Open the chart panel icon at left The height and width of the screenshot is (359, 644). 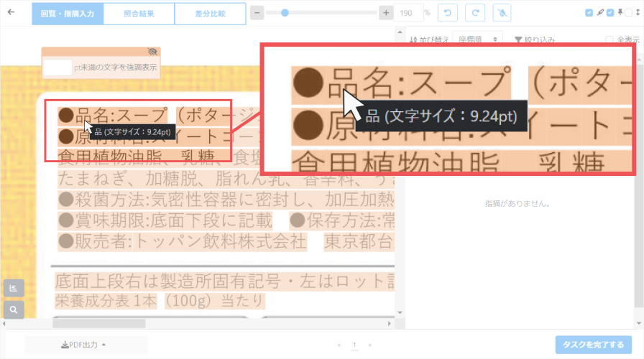tap(14, 288)
